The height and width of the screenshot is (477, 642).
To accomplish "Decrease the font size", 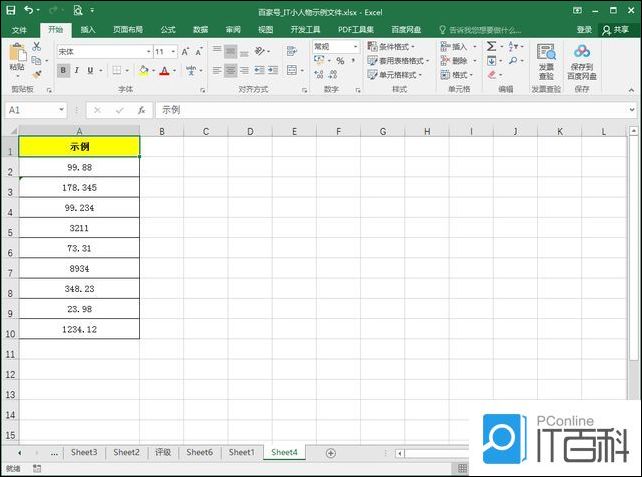I will pyautogui.click(x=199, y=52).
